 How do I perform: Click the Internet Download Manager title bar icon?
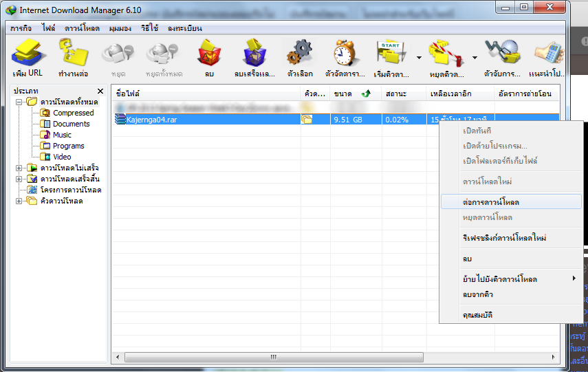tap(11, 10)
